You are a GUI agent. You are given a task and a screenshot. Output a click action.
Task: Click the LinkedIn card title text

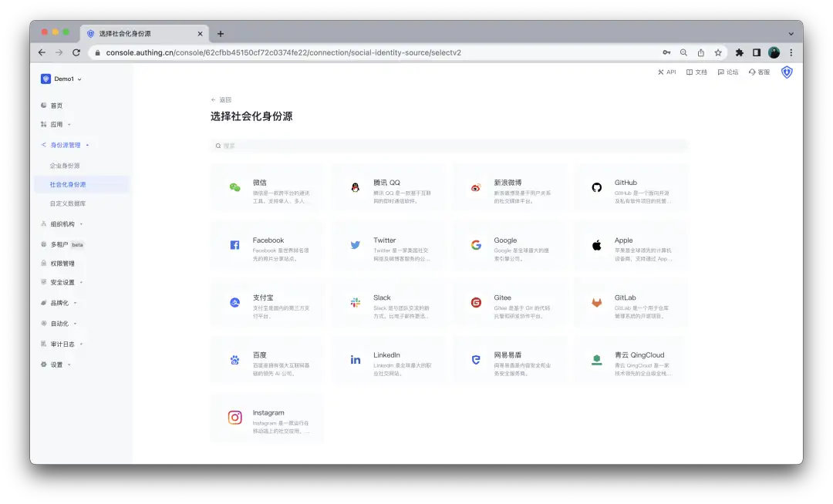click(x=386, y=355)
